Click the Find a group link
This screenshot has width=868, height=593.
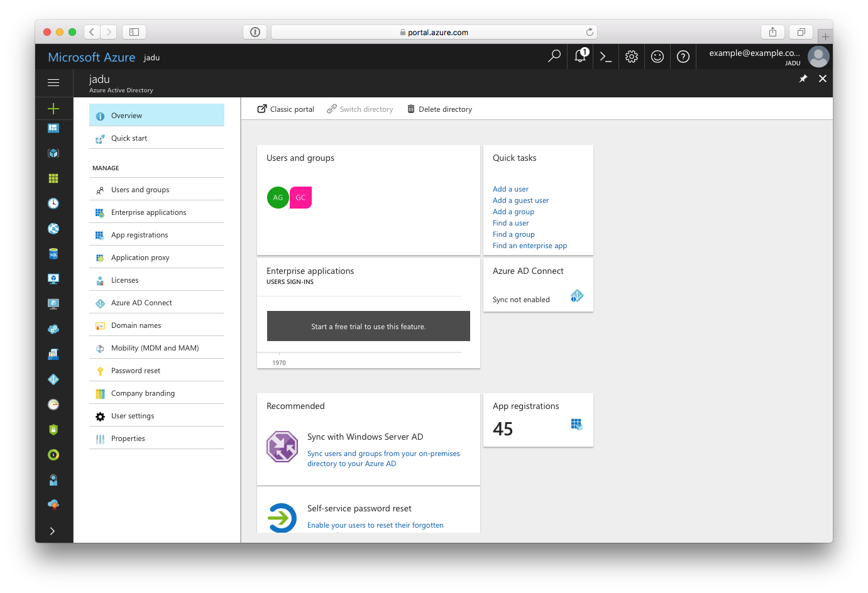[514, 234]
